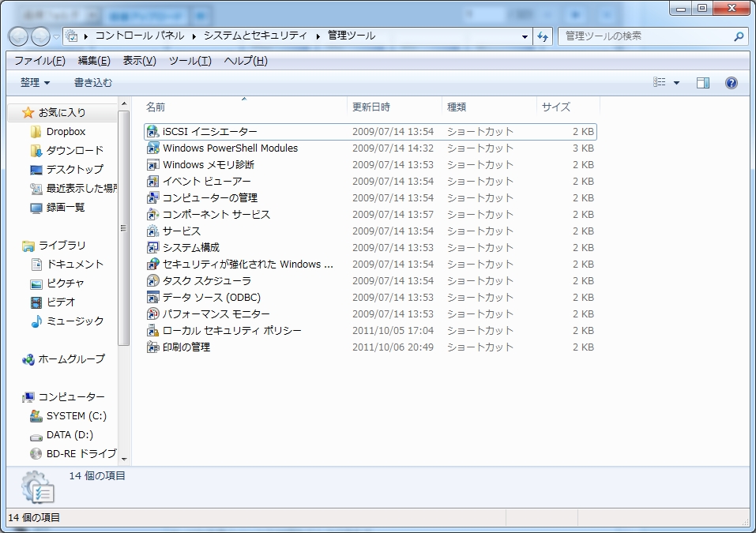Sort by 名前 column header
This screenshot has width=756, height=533.
click(246, 107)
